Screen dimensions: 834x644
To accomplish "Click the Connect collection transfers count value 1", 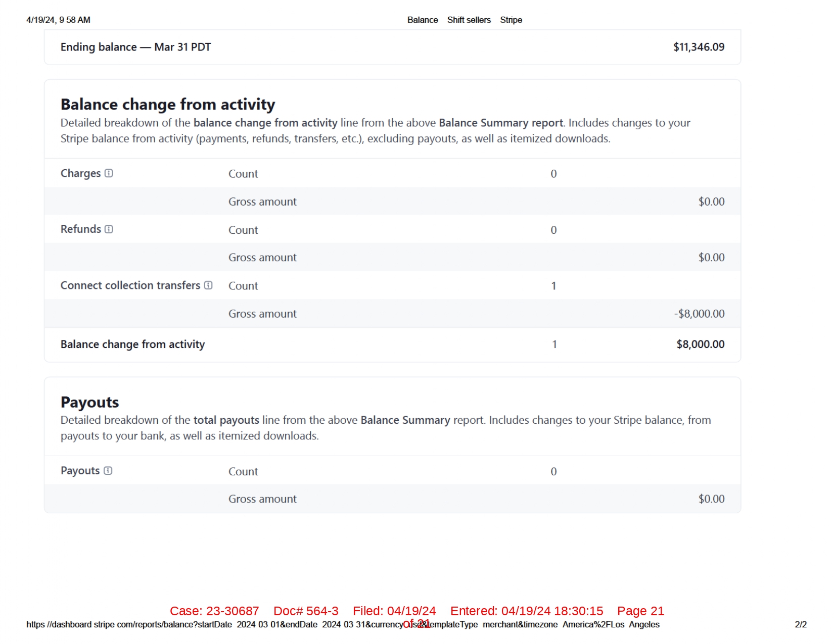I will point(553,286).
